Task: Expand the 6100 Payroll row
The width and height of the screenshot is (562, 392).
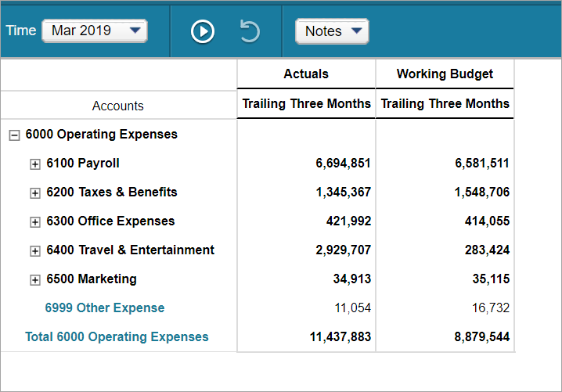Action: [x=34, y=164]
